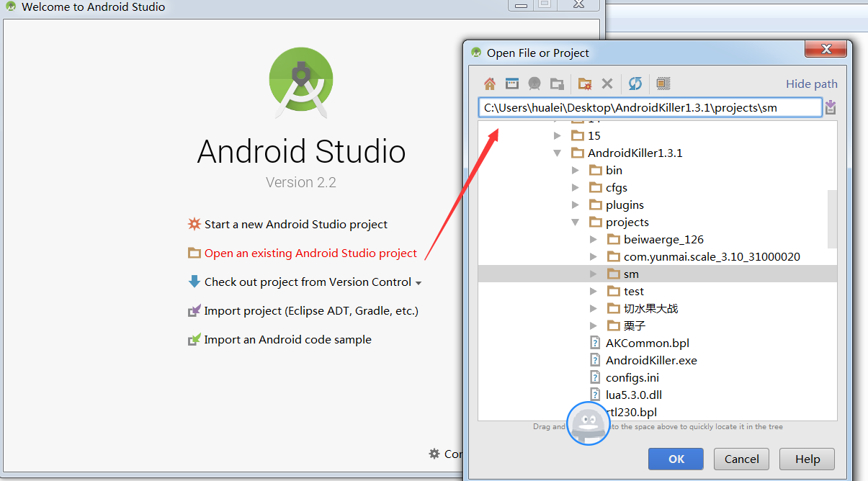The height and width of the screenshot is (481, 868).
Task: Click OK to open the project
Action: pyautogui.click(x=676, y=459)
